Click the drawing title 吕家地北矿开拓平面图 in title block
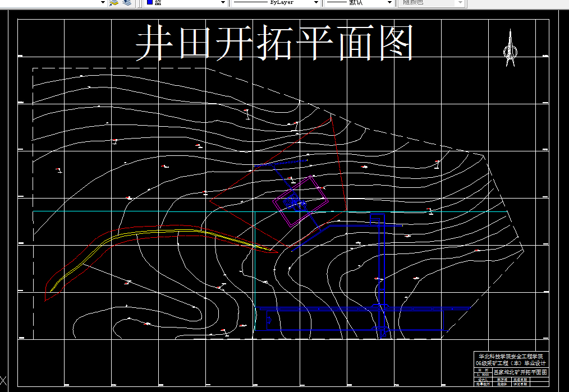Screen dimensions: 569x392 click(521, 372)
